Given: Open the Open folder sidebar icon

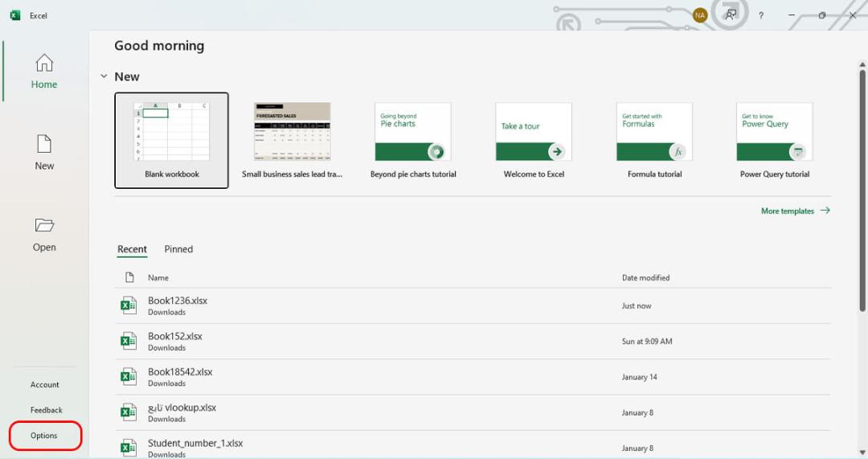Looking at the screenshot, I should tap(43, 225).
